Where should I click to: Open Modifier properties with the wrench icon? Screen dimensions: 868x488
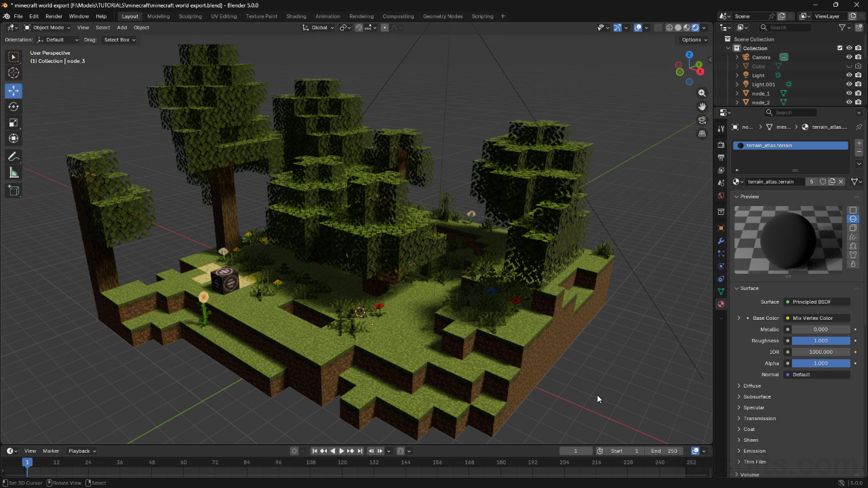click(x=721, y=241)
